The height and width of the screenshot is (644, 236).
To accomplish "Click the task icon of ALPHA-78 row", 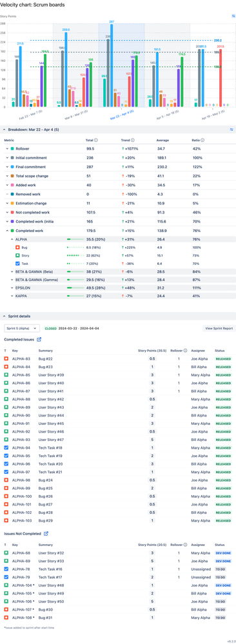I will (x=6, y=569).
